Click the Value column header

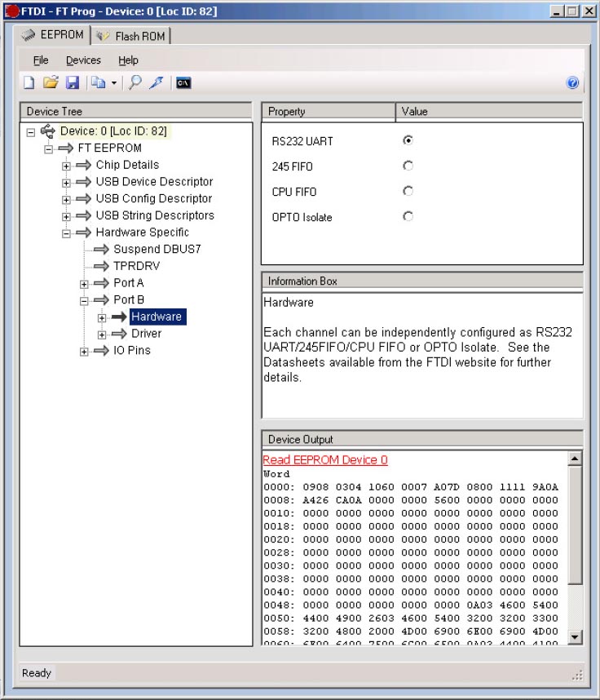coord(489,112)
